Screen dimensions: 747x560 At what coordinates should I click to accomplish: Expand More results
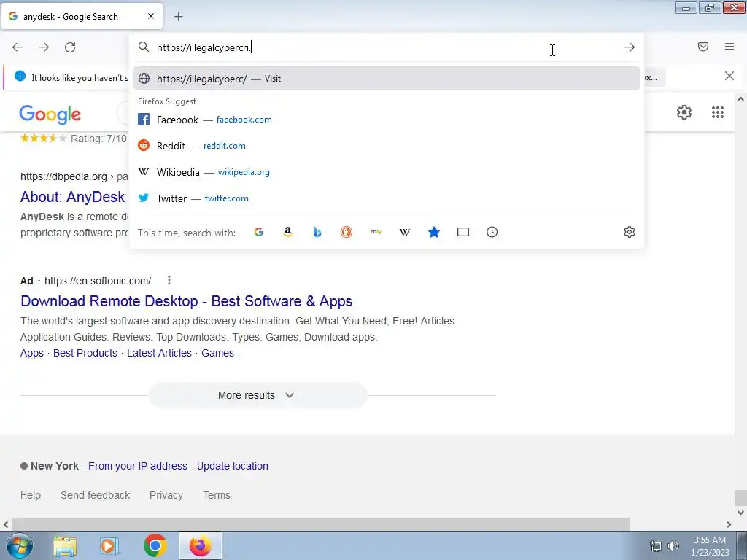pyautogui.click(x=258, y=395)
